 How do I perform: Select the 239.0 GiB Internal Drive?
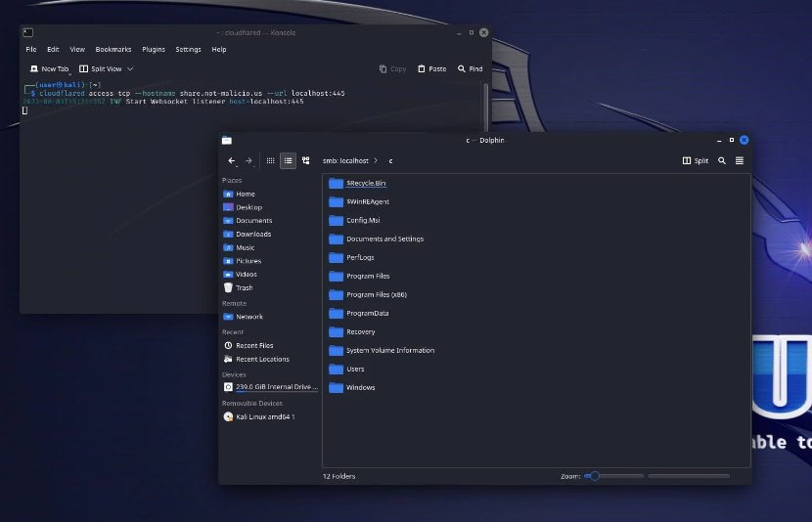270,387
